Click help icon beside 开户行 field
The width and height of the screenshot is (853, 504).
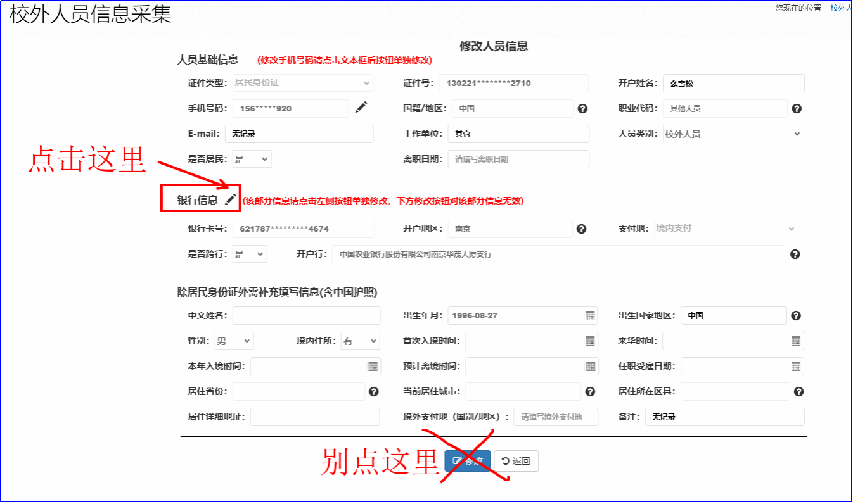(795, 255)
